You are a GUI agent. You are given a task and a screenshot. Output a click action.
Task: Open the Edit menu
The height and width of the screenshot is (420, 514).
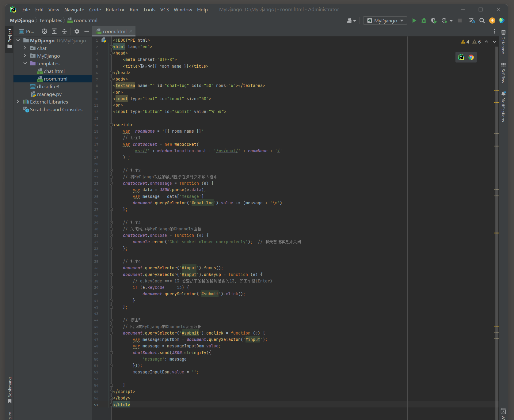click(39, 9)
